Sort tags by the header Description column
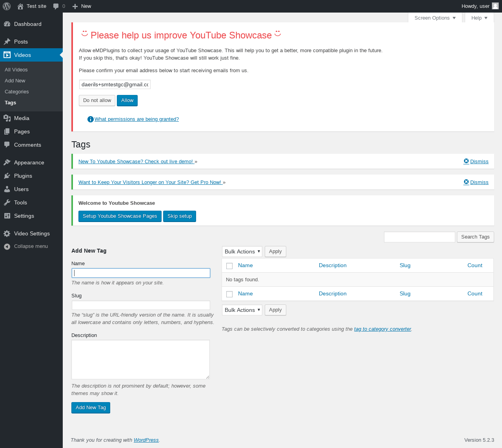The height and width of the screenshot is (448, 502). click(333, 265)
